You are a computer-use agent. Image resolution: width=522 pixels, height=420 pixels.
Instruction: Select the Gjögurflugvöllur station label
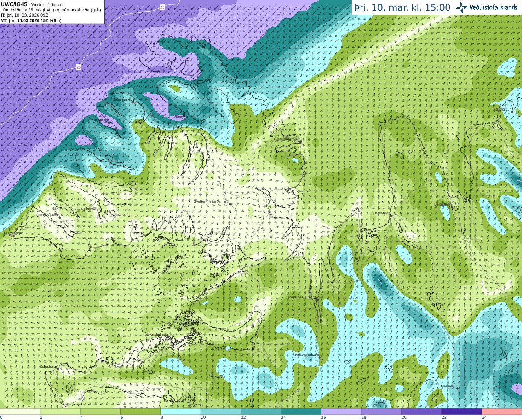point(287,139)
